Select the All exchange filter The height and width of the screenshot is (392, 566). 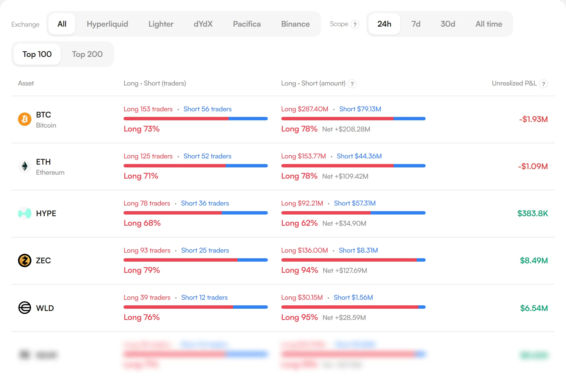pyautogui.click(x=62, y=24)
